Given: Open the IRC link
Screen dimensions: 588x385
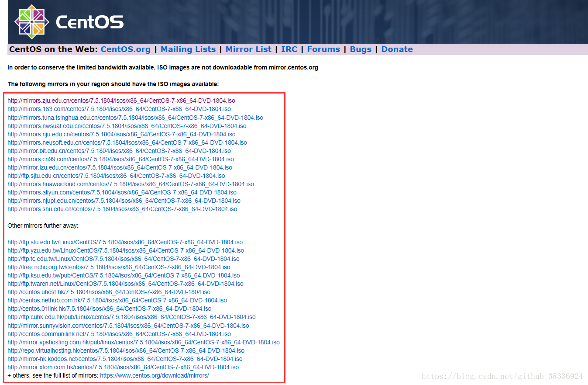Looking at the screenshot, I should 289,49.
